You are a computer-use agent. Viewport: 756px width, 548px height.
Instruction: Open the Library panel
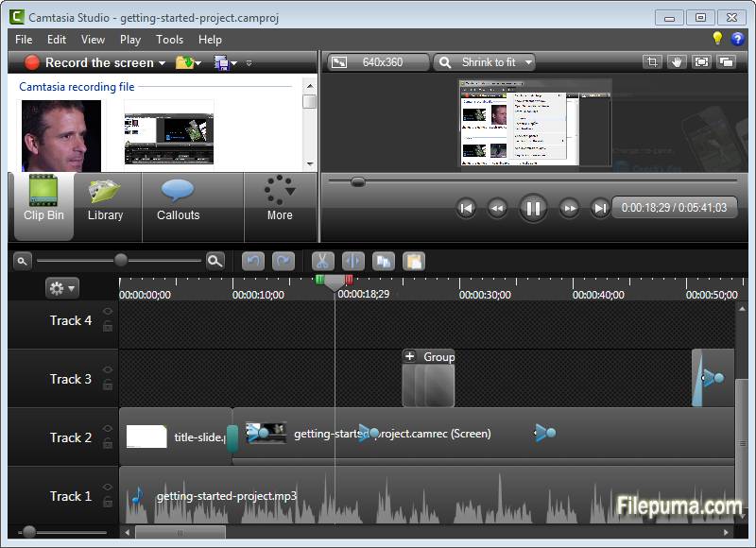105,200
